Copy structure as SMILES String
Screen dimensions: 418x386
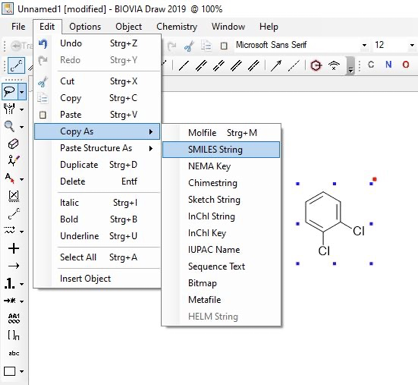(221, 150)
